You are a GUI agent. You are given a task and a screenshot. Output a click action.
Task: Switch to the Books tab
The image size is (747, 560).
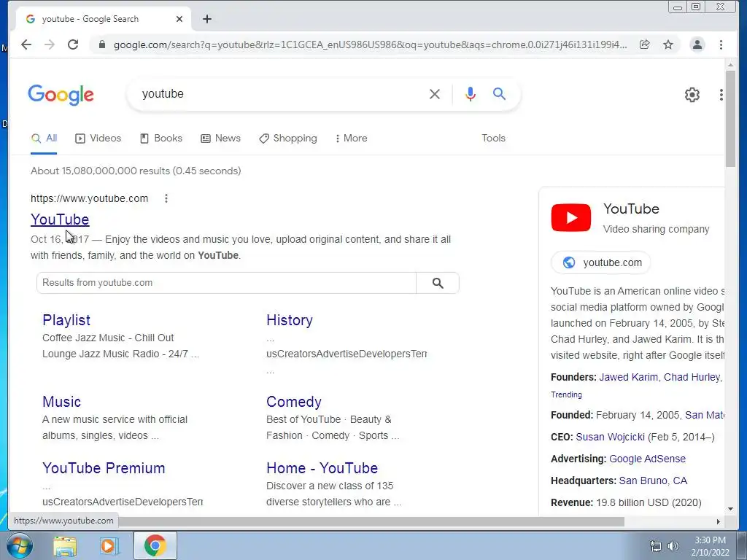(x=161, y=138)
